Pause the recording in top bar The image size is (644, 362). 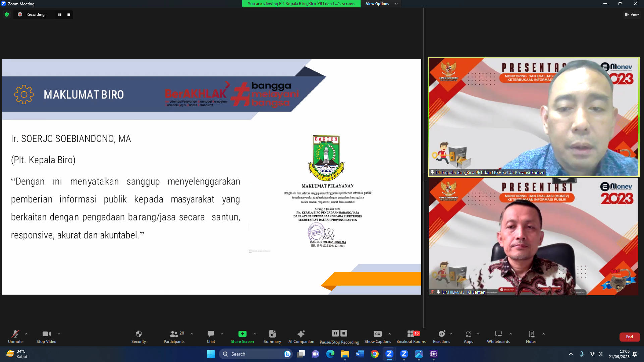[x=60, y=14]
